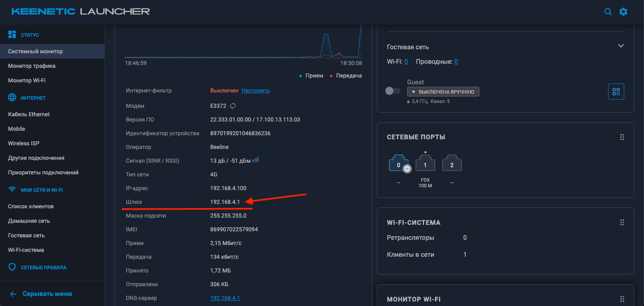Select network port 1 icon
This screenshot has height=306, width=644.
(425, 164)
